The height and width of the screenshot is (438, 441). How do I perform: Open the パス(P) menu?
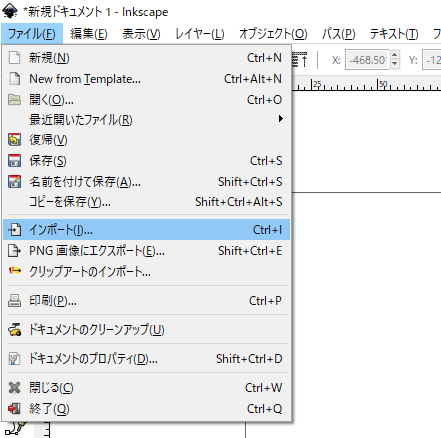pyautogui.click(x=338, y=34)
